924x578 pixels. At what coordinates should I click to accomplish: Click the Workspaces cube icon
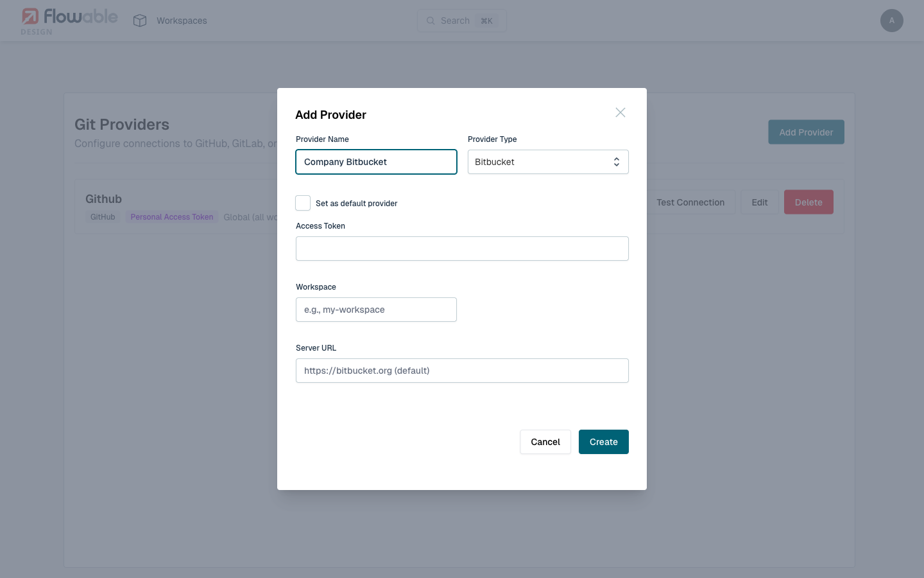coord(140,21)
